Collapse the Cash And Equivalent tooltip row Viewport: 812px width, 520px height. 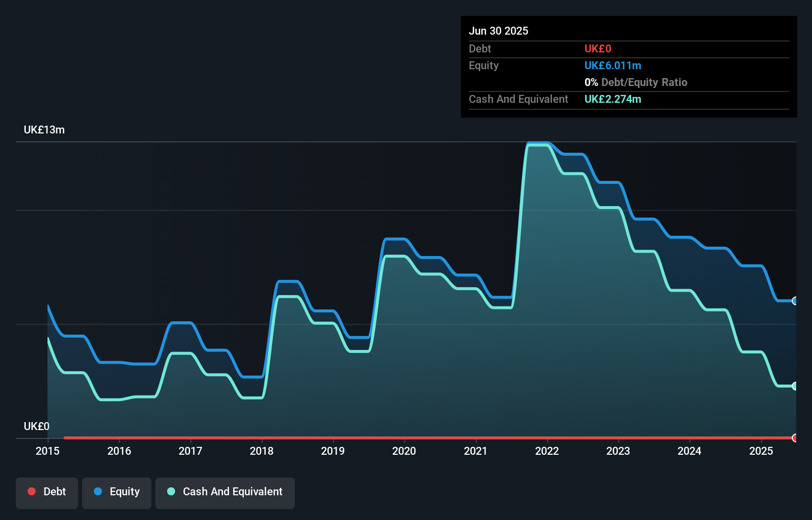tap(518, 99)
